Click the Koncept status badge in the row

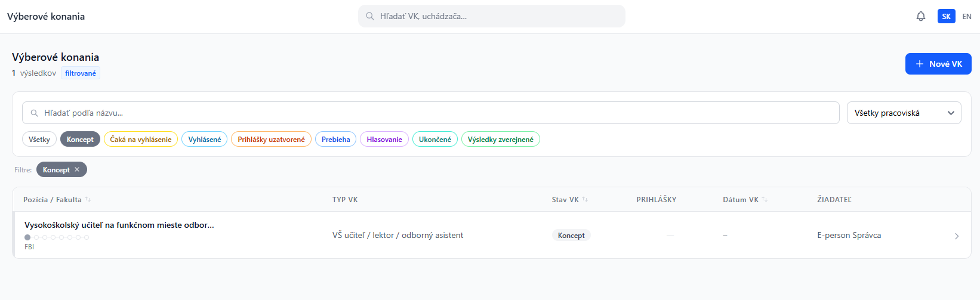571,236
